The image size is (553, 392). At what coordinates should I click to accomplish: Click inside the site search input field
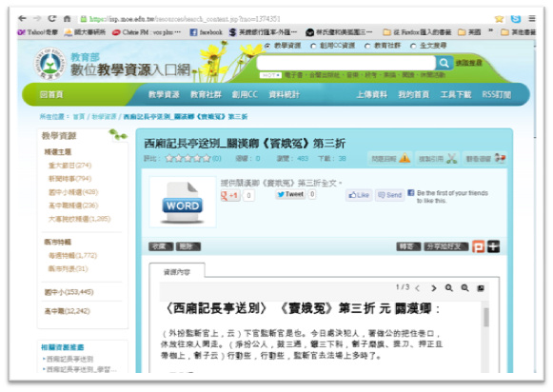tap(346, 63)
